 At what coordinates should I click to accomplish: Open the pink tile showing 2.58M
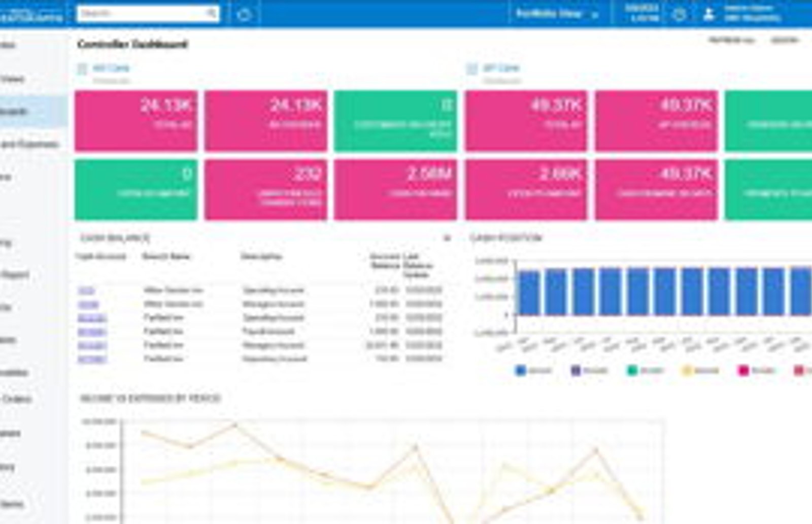click(x=395, y=190)
